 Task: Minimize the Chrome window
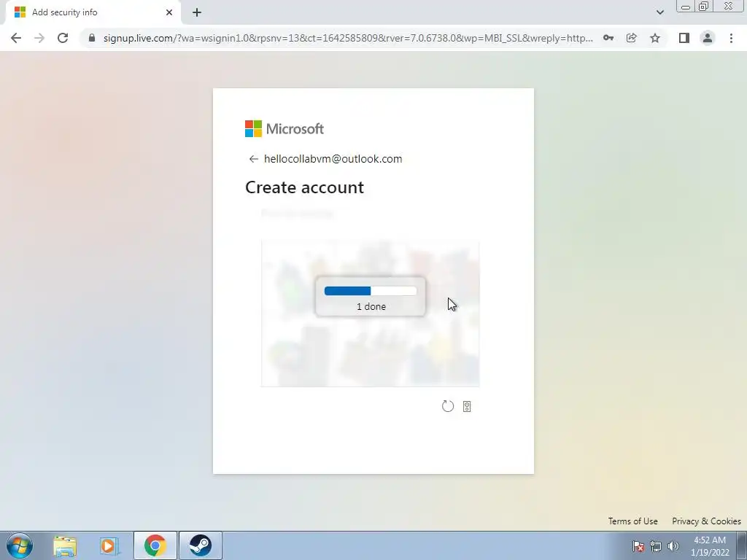pyautogui.click(x=686, y=7)
